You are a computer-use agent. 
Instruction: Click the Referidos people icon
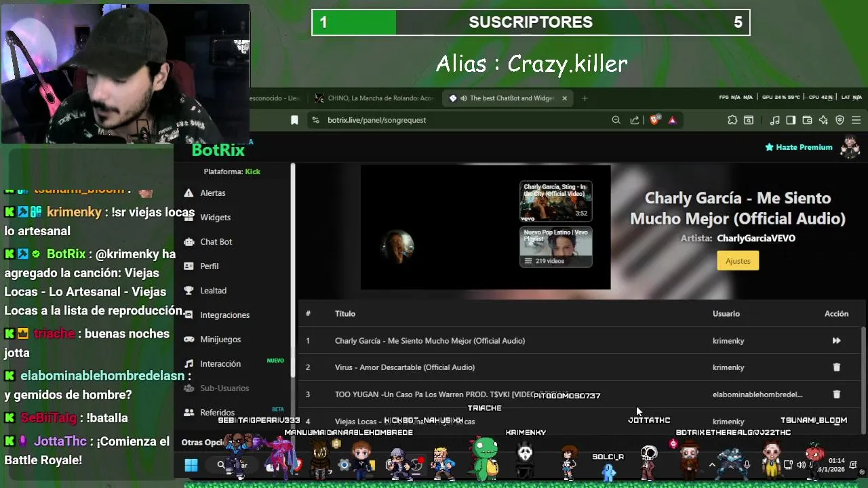click(x=189, y=413)
